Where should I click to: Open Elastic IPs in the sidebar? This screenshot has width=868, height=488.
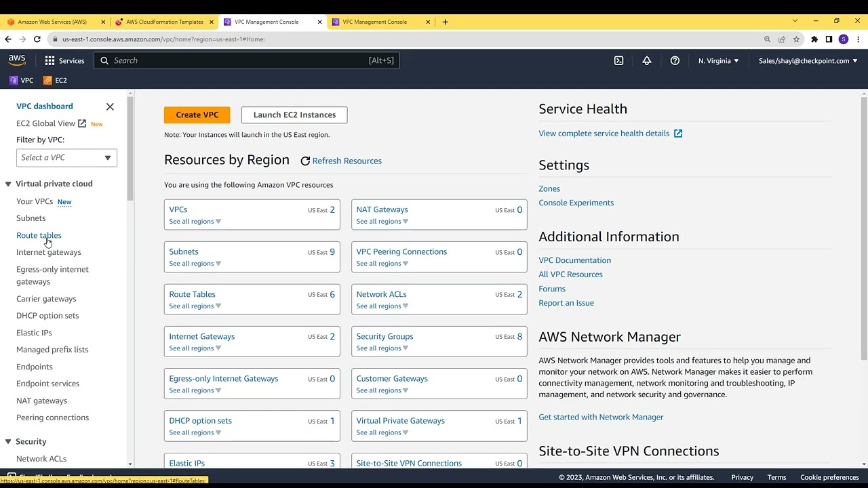tap(34, 333)
